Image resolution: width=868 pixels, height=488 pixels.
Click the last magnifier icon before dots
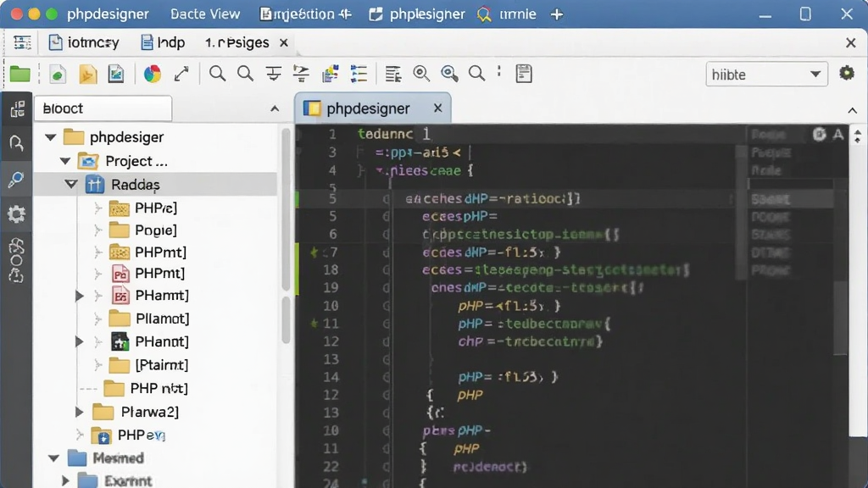click(x=476, y=74)
